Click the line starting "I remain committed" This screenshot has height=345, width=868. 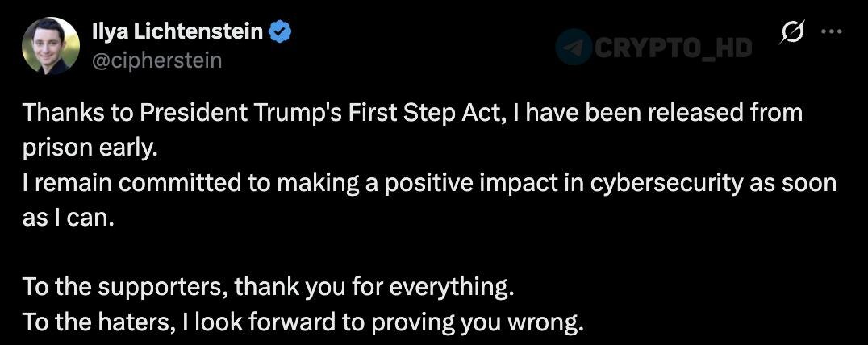pos(428,184)
